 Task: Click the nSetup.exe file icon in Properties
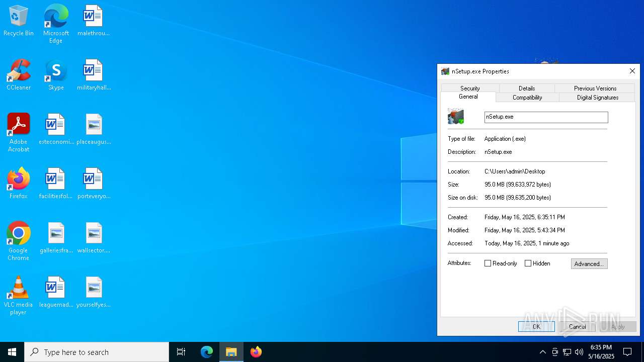[x=456, y=117]
